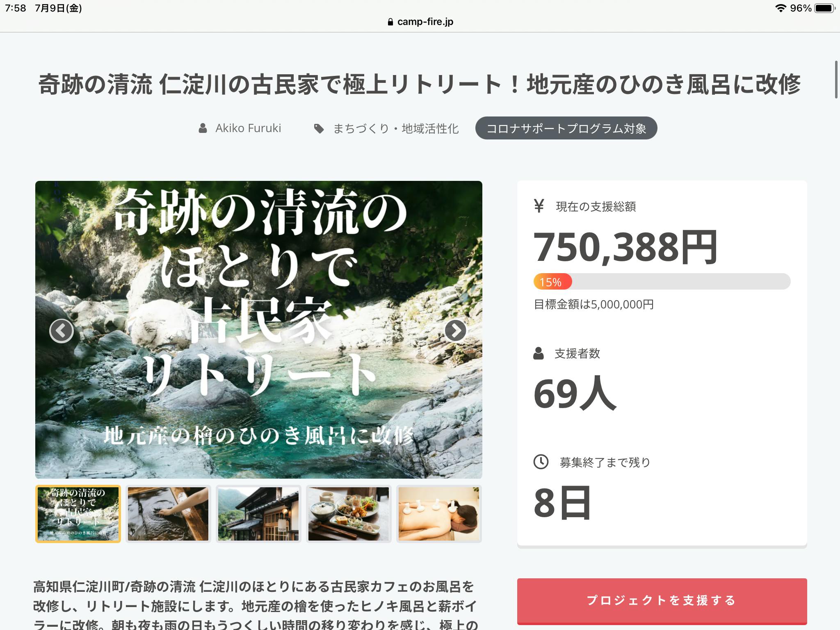Select the old house exterior thumbnail

coord(258,514)
